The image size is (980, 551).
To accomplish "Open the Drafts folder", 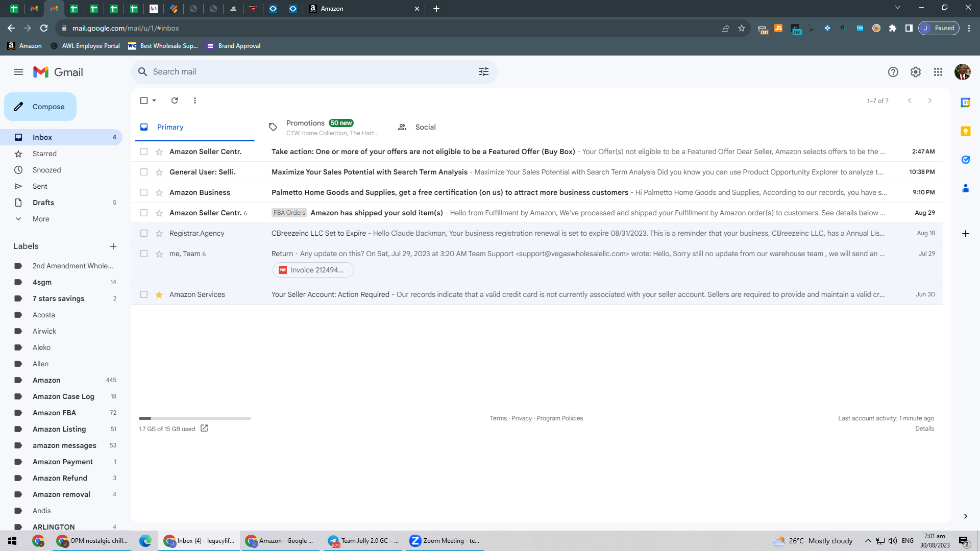I will [x=43, y=203].
